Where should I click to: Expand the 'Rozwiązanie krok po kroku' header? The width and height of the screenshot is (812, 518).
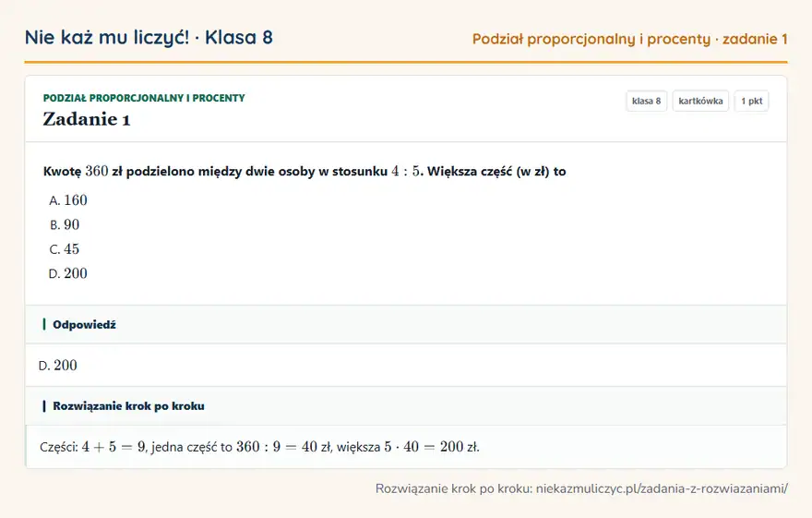(x=405, y=405)
